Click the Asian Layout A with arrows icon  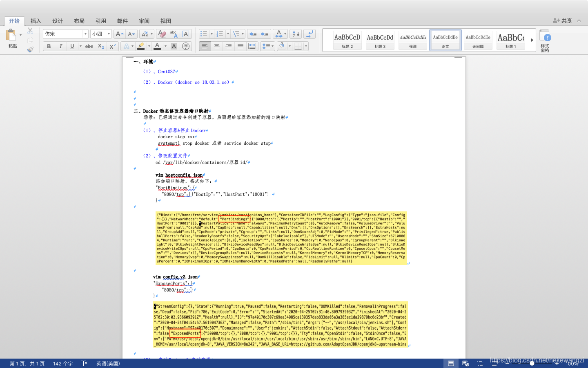(279, 34)
